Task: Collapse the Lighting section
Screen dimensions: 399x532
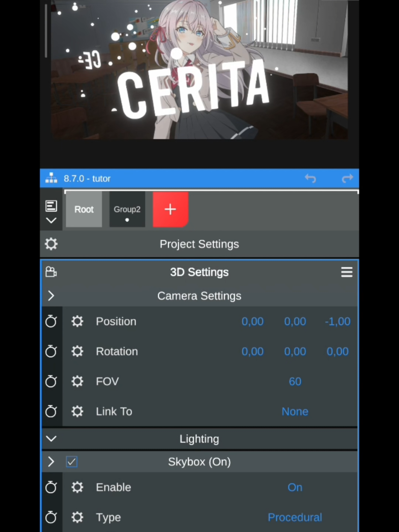Action: pyautogui.click(x=51, y=439)
